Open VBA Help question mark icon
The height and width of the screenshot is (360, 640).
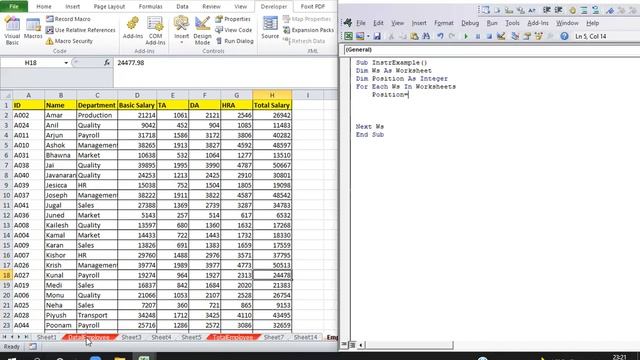pyautogui.click(x=564, y=36)
